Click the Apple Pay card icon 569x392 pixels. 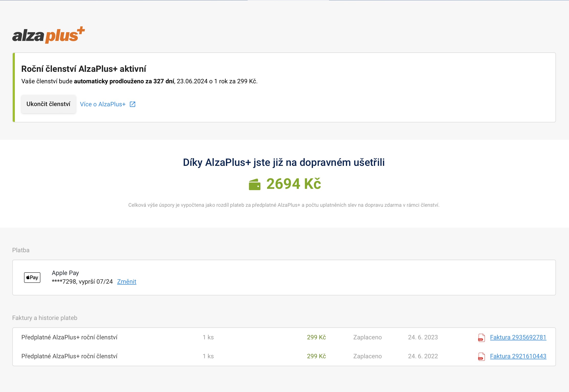pyautogui.click(x=32, y=277)
